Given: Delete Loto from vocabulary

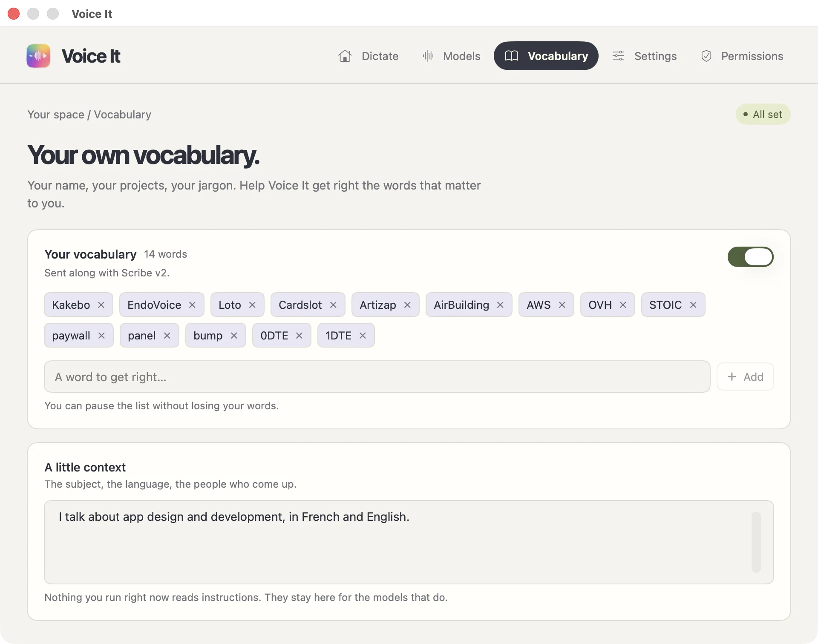Looking at the screenshot, I should 252,305.
